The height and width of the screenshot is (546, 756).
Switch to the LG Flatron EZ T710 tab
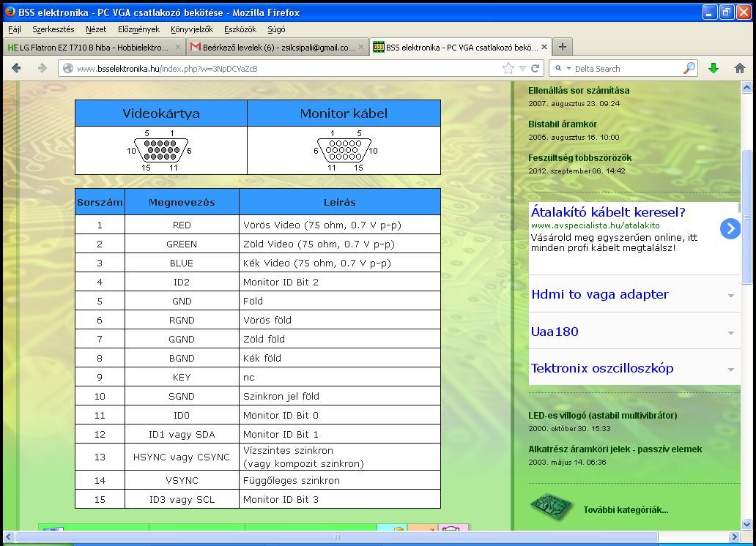pos(94,48)
